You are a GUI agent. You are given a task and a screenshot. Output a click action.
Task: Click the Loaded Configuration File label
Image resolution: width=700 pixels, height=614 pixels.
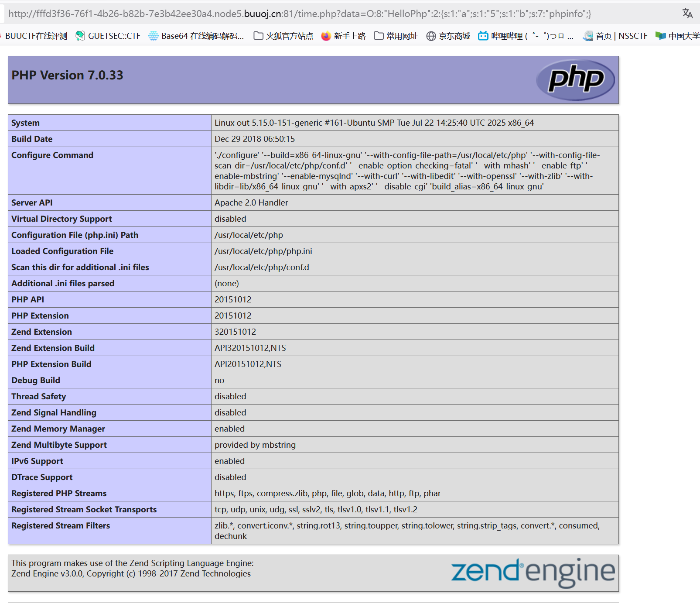pyautogui.click(x=62, y=251)
